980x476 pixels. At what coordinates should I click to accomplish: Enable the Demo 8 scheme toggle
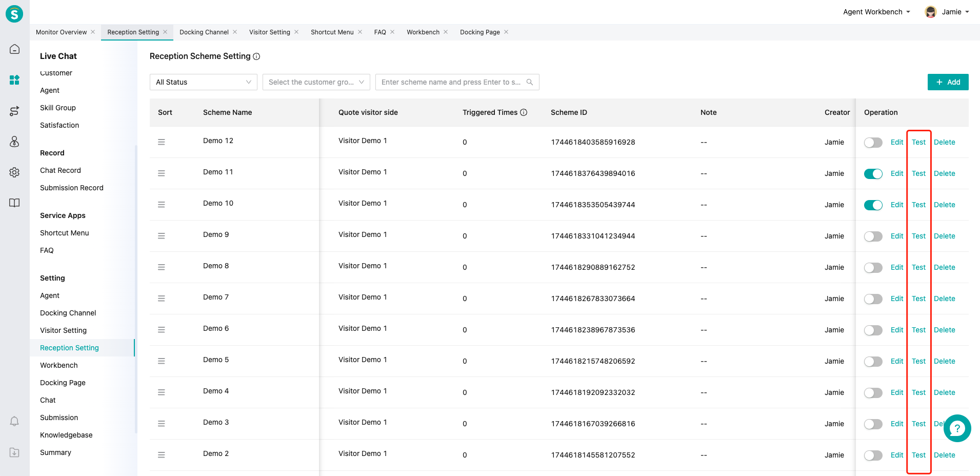pyautogui.click(x=873, y=268)
